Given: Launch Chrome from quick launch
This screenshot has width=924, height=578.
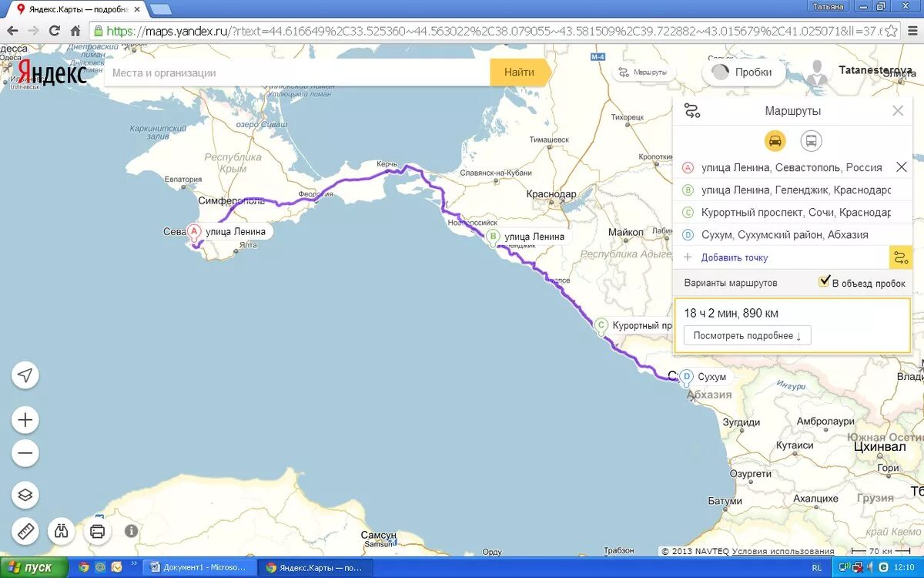Looking at the screenshot, I should point(83,567).
